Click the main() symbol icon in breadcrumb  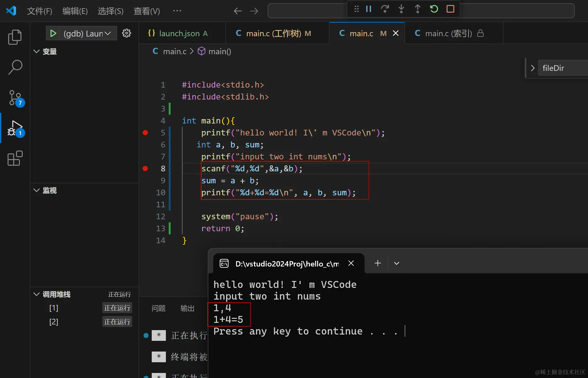(201, 51)
